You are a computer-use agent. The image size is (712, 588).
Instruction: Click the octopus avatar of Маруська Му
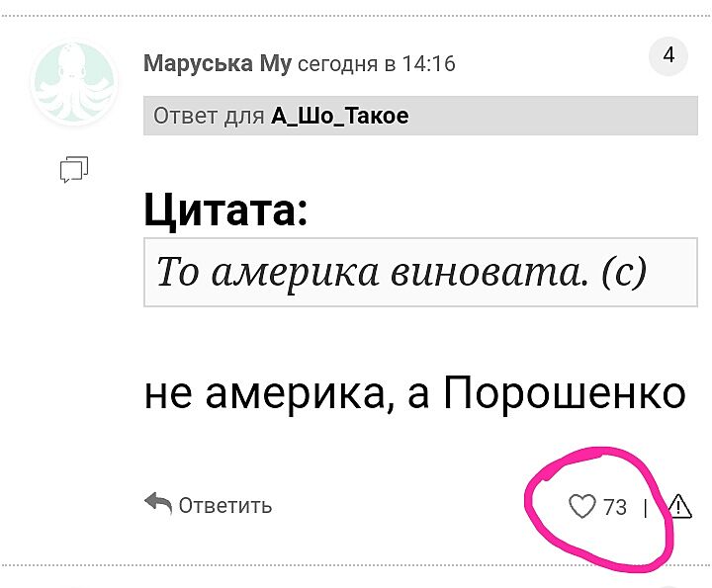point(74,82)
